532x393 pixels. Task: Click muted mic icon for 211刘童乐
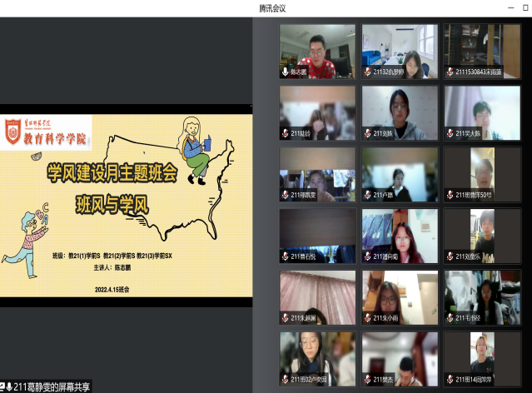tap(450, 256)
